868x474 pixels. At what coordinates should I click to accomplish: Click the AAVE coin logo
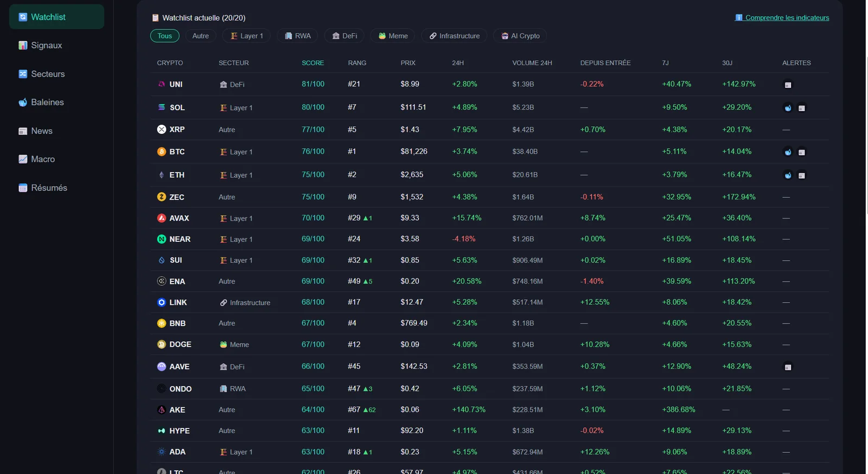(x=161, y=367)
